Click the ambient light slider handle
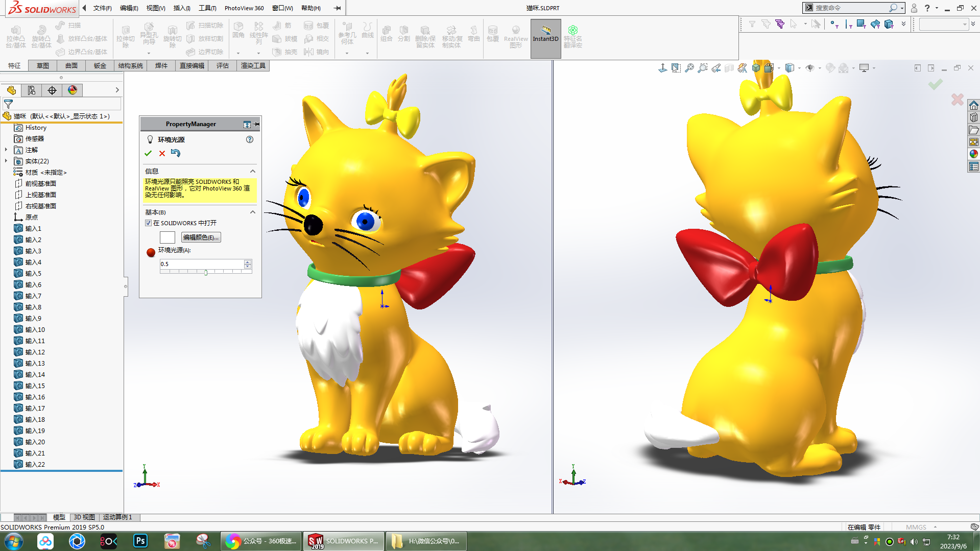This screenshot has width=980, height=551. [x=206, y=273]
